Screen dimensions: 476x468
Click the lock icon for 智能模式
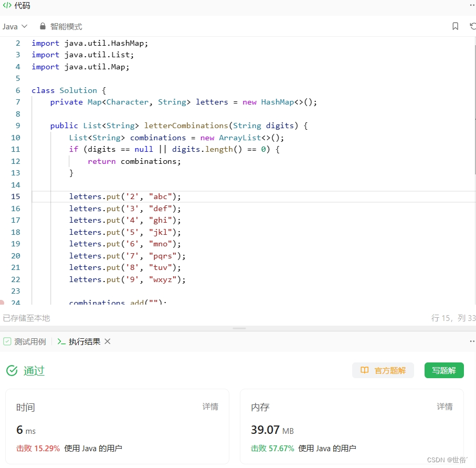coord(43,26)
